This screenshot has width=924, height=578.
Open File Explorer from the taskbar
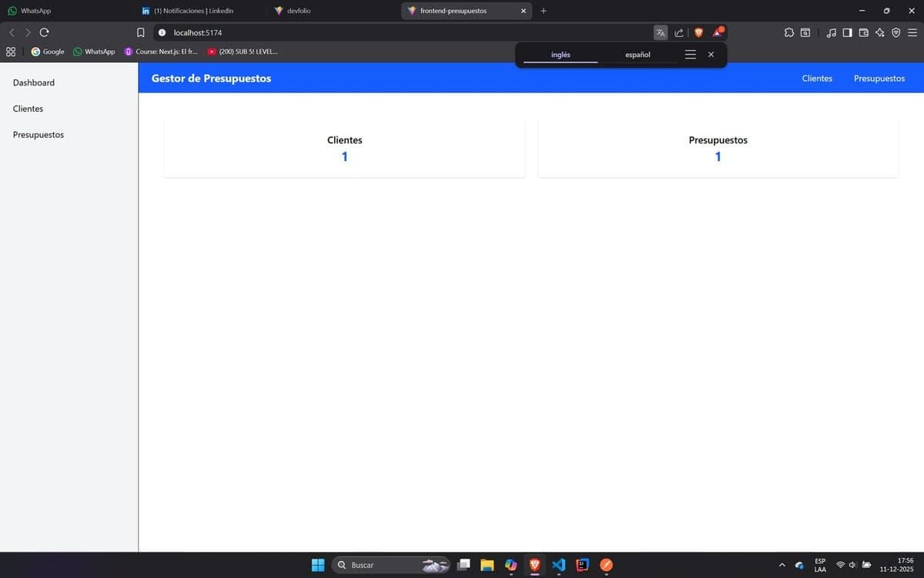tap(487, 565)
